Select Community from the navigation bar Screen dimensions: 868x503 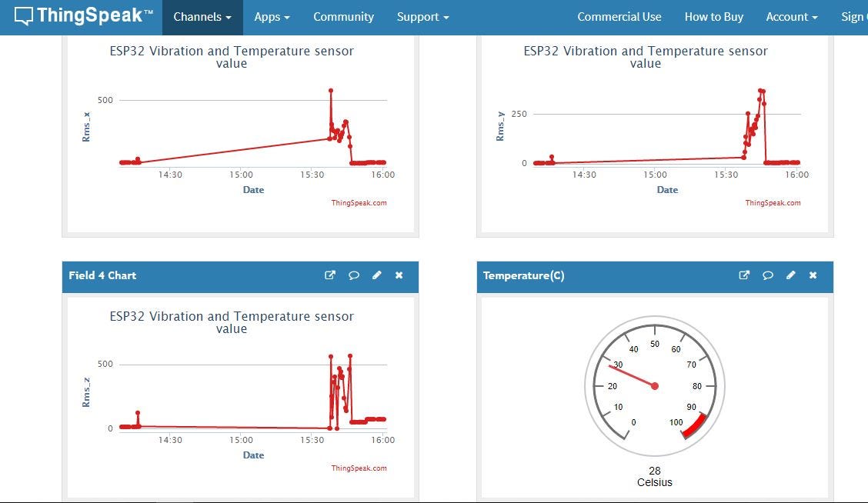pyautogui.click(x=343, y=16)
